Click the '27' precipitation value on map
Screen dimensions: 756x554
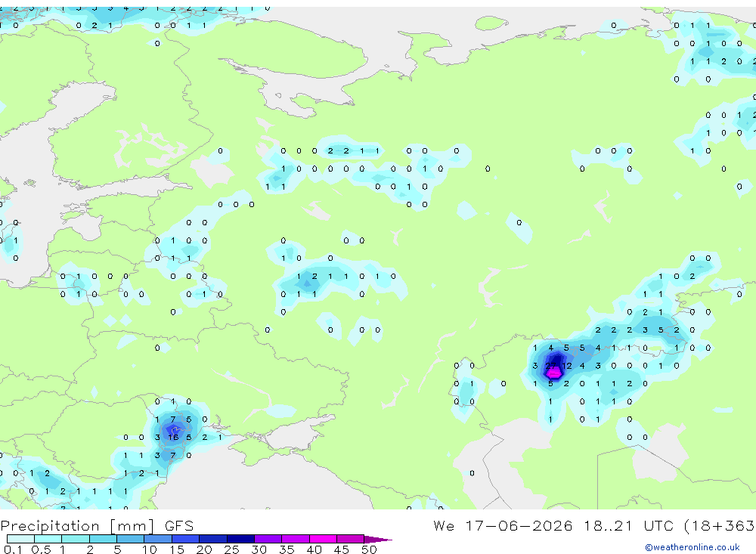click(x=550, y=366)
